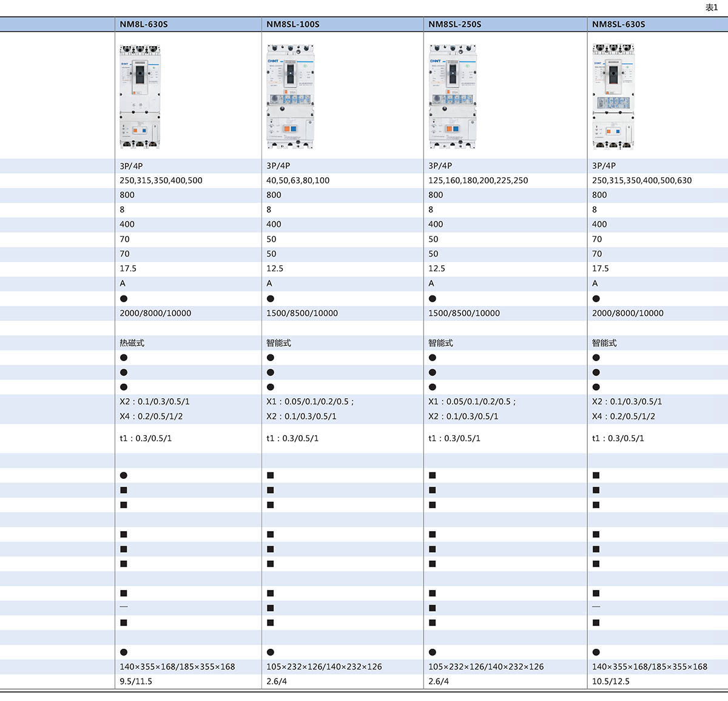Click the dash mark in NM8L-630S column
This screenshot has height=701, width=728.
point(124,608)
